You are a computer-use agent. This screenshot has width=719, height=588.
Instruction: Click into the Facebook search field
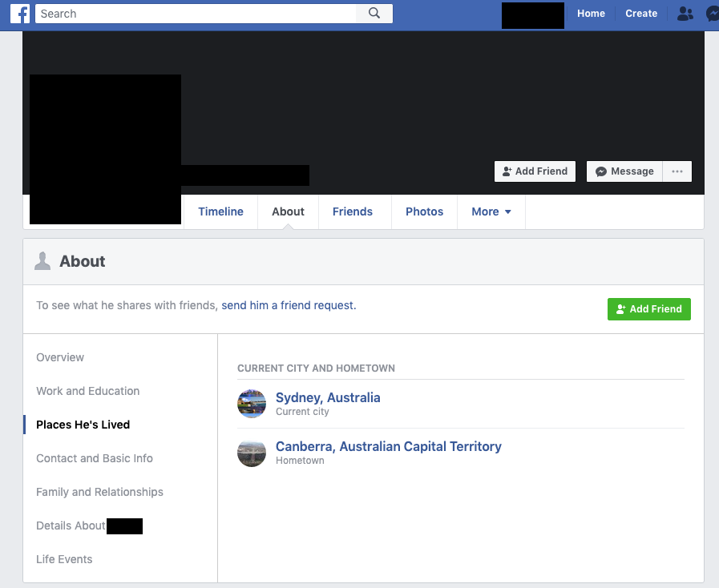[x=196, y=14]
